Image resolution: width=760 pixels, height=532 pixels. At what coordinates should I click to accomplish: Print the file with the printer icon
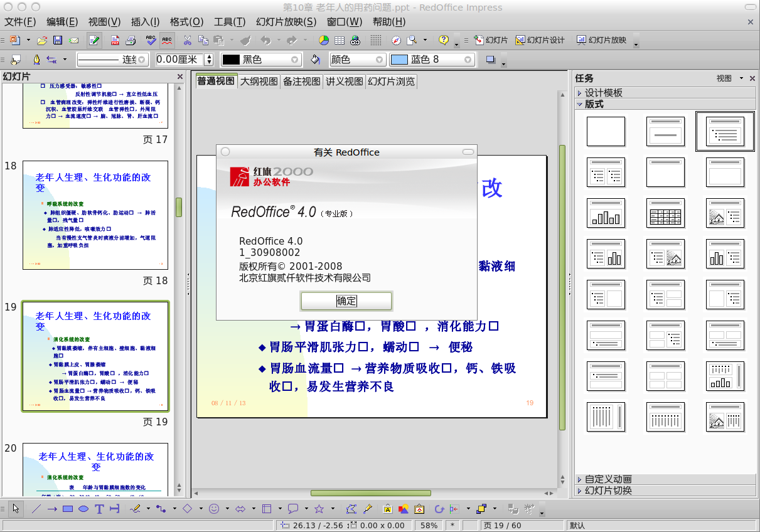131,40
